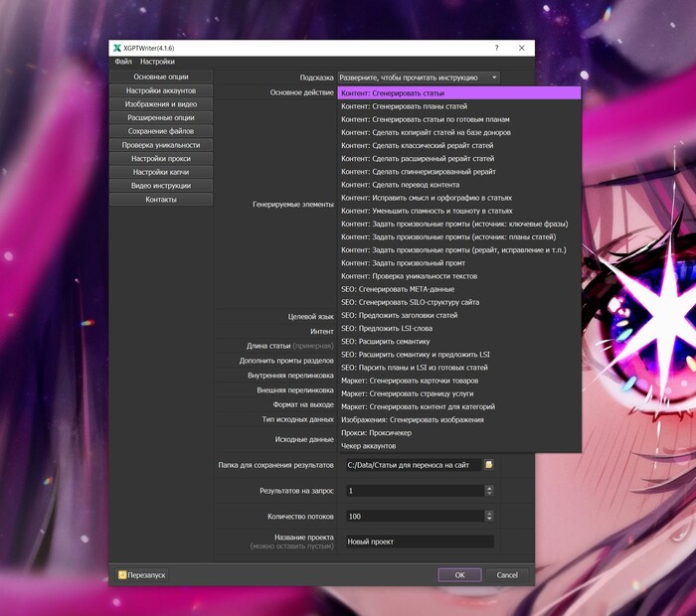Switch to the Настройки аккаунтов tab

point(160,90)
